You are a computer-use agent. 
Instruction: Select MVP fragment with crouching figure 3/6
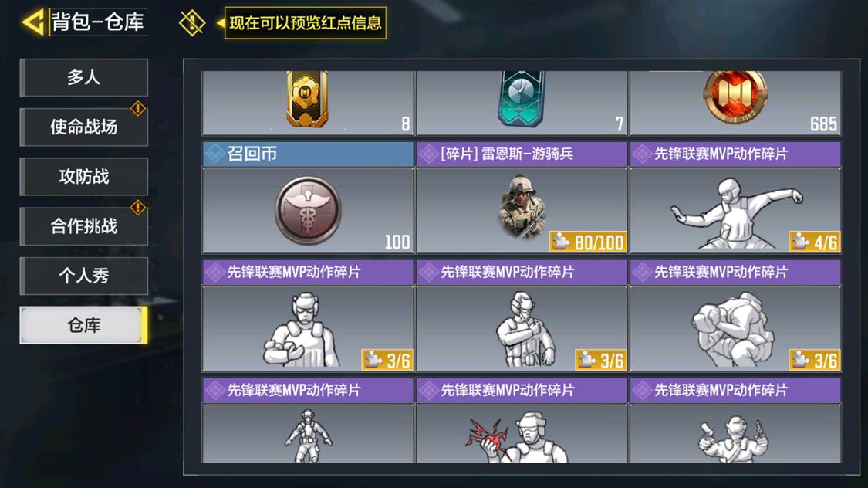735,316
